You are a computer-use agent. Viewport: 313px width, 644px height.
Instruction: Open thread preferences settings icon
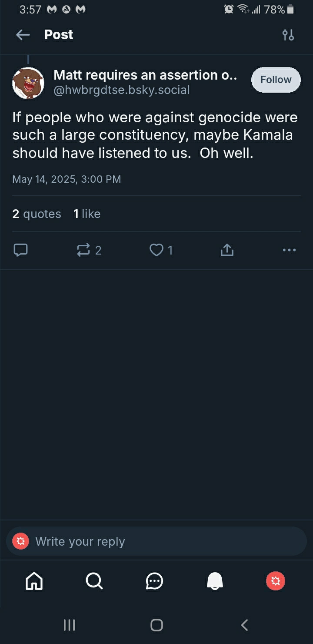[x=288, y=35]
